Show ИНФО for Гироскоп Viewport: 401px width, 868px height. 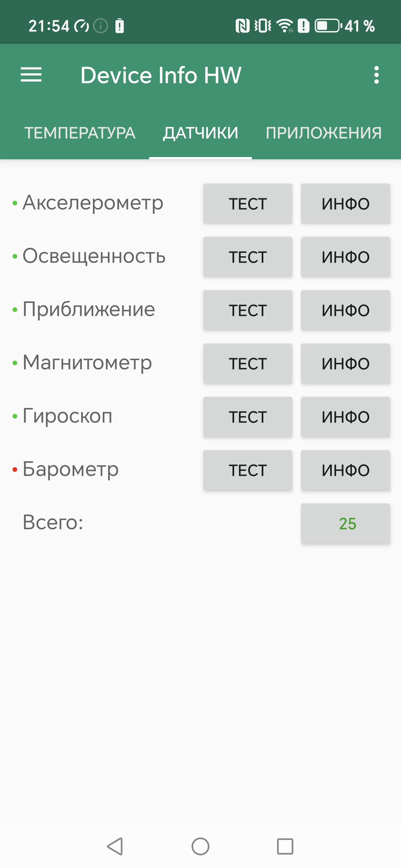pos(345,417)
